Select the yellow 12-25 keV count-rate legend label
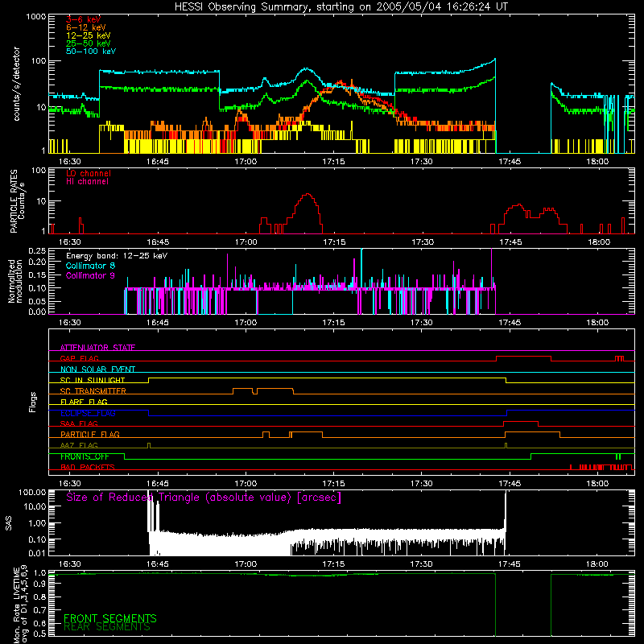The height and width of the screenshot is (644, 644). click(88, 35)
